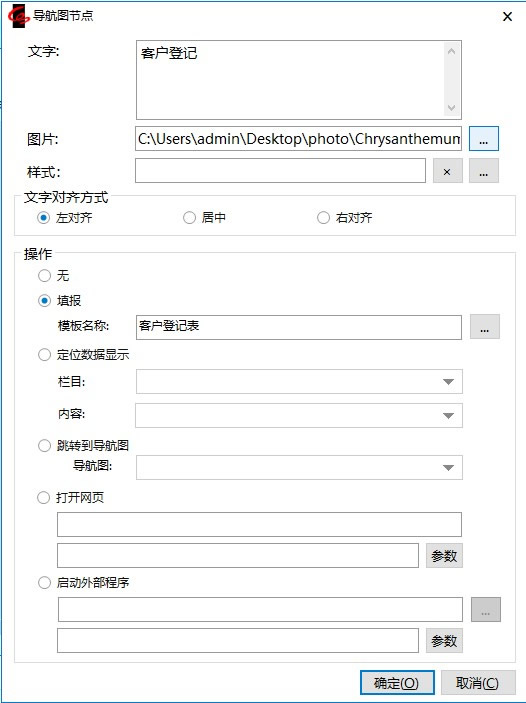
Task: Click the scroll-down arrow in the 文字 box
Action: (452, 108)
